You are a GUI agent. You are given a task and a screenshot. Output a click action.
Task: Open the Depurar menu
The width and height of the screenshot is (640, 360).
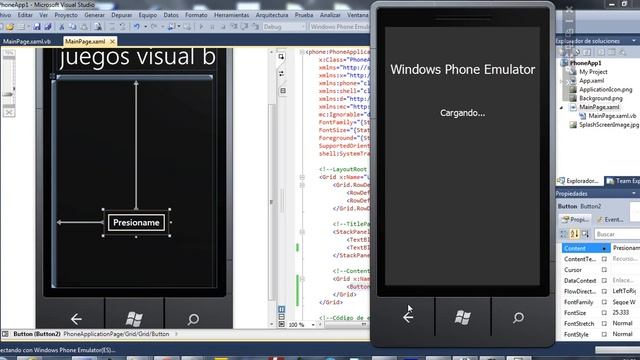pyautogui.click(x=121, y=15)
